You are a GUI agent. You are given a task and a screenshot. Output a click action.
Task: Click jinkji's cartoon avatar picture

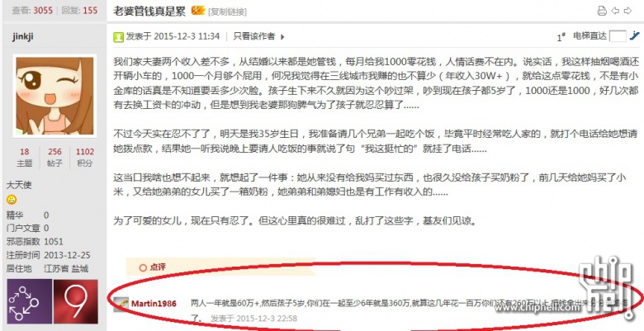pyautogui.click(x=54, y=96)
